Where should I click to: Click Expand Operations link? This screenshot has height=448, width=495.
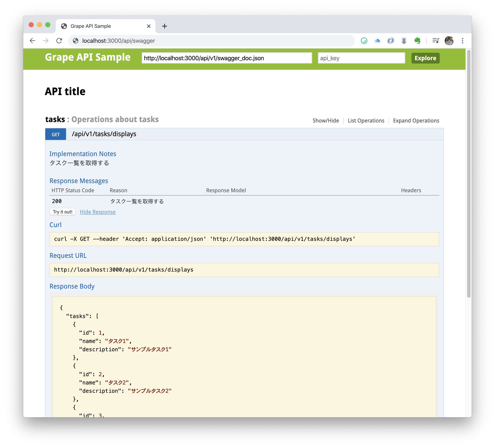tap(416, 121)
